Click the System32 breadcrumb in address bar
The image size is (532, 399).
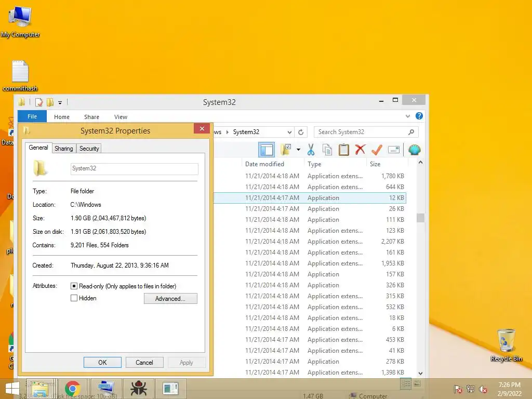pos(246,132)
